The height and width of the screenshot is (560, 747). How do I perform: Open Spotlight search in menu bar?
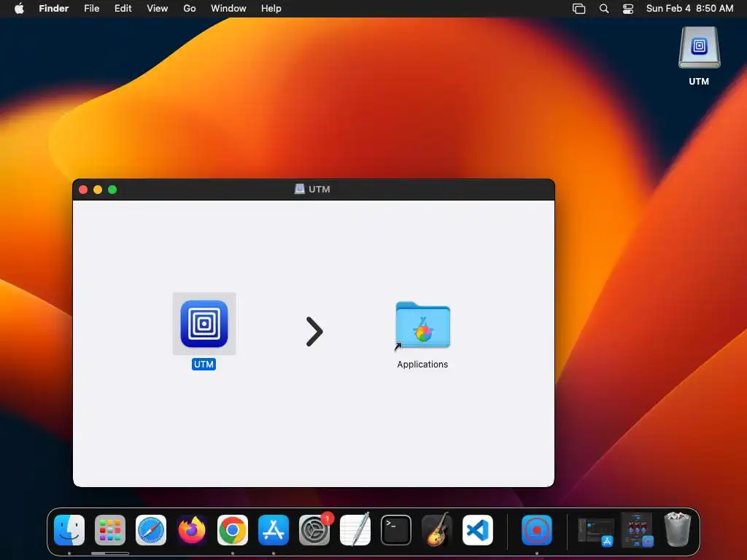point(604,9)
